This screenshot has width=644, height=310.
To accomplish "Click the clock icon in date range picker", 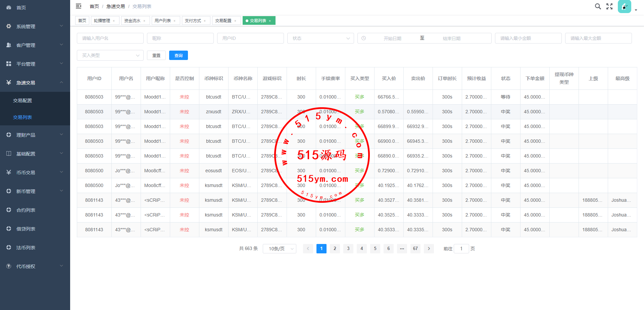I will 364,38.
